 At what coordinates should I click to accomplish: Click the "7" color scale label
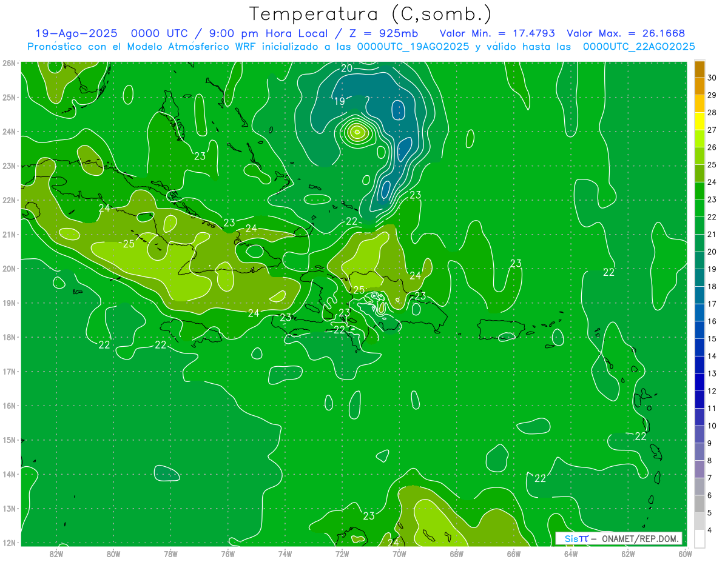(710, 478)
